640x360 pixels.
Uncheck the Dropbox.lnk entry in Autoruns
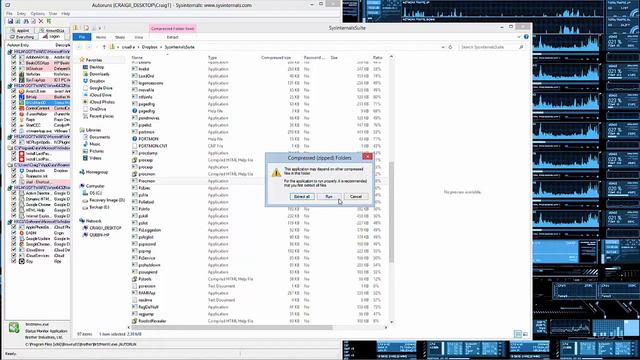pyautogui.click(x=14, y=171)
